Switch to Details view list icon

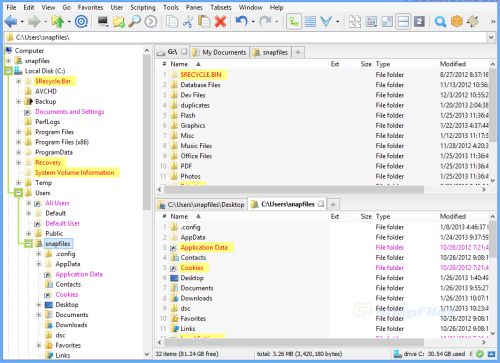(x=310, y=22)
